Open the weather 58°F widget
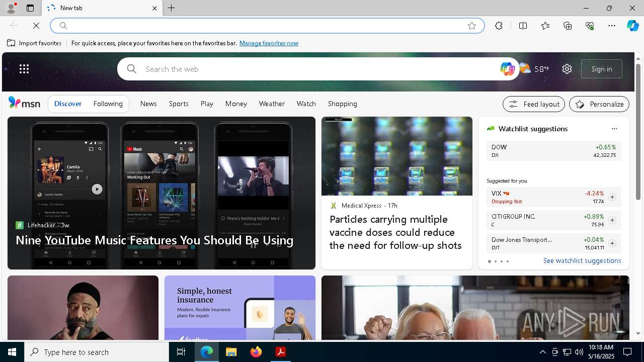The height and width of the screenshot is (362, 644). click(534, 69)
